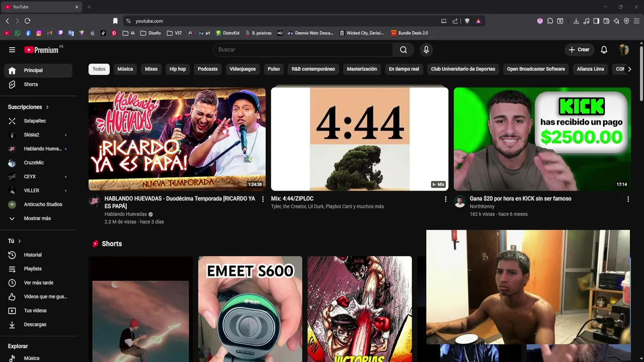Go to Principal in sidebar
The height and width of the screenshot is (362, 644).
(38, 70)
